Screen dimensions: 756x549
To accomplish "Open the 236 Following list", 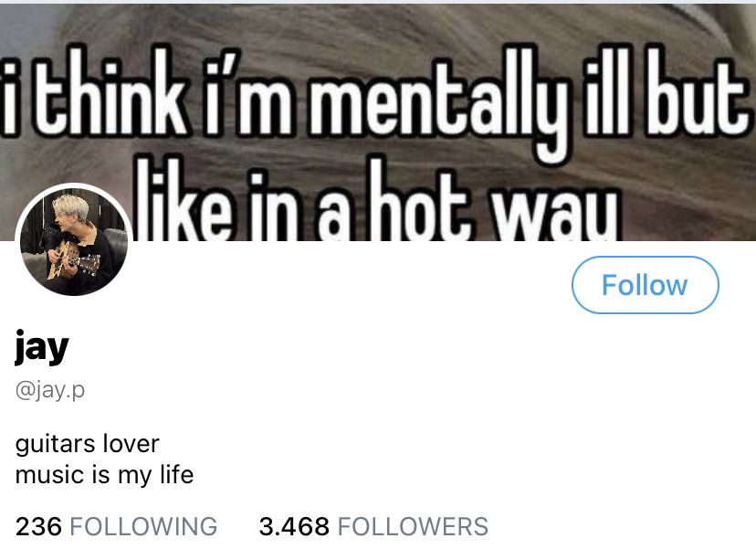I will click(x=116, y=526).
